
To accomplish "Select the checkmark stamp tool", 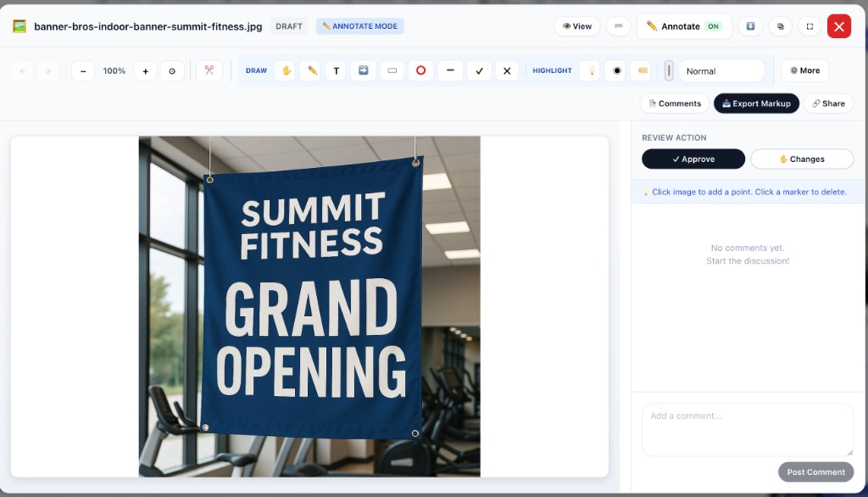I will pyautogui.click(x=479, y=70).
